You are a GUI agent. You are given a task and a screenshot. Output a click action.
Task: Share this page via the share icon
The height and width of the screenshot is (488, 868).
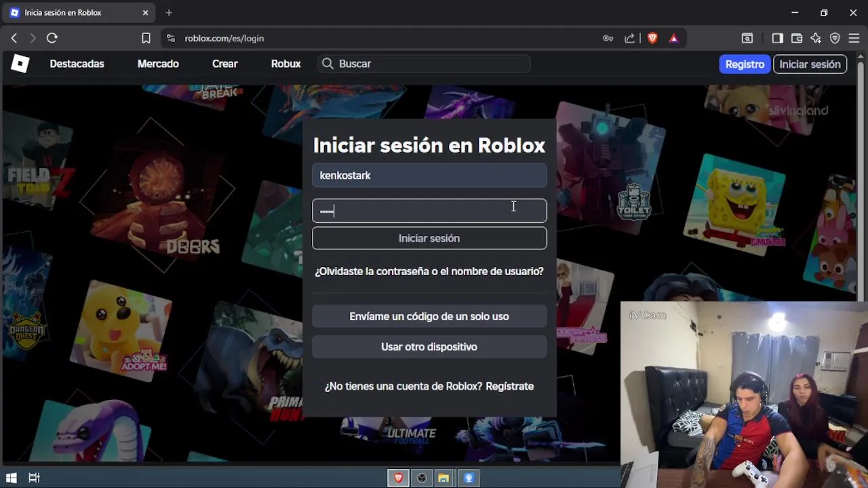coord(630,39)
